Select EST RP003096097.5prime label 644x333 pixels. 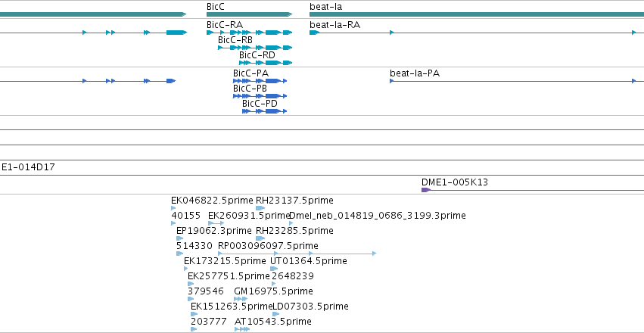(268, 246)
